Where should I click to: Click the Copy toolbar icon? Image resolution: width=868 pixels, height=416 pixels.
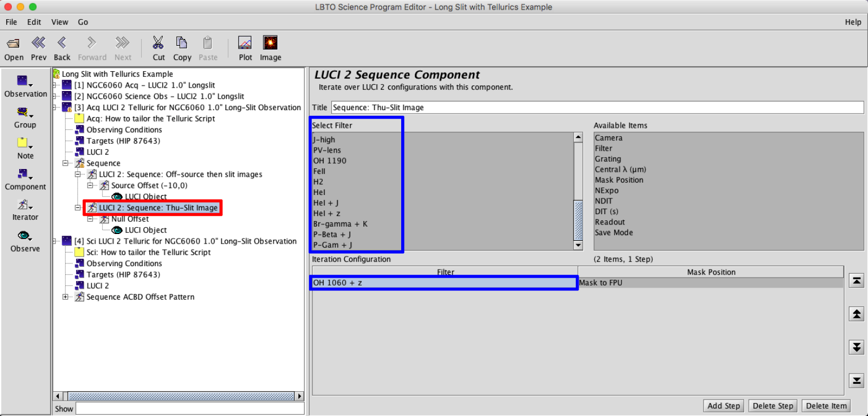[181, 43]
